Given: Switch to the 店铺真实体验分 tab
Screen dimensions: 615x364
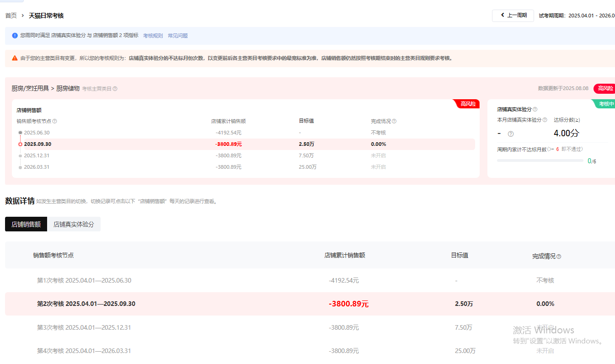Looking at the screenshot, I should [74, 225].
